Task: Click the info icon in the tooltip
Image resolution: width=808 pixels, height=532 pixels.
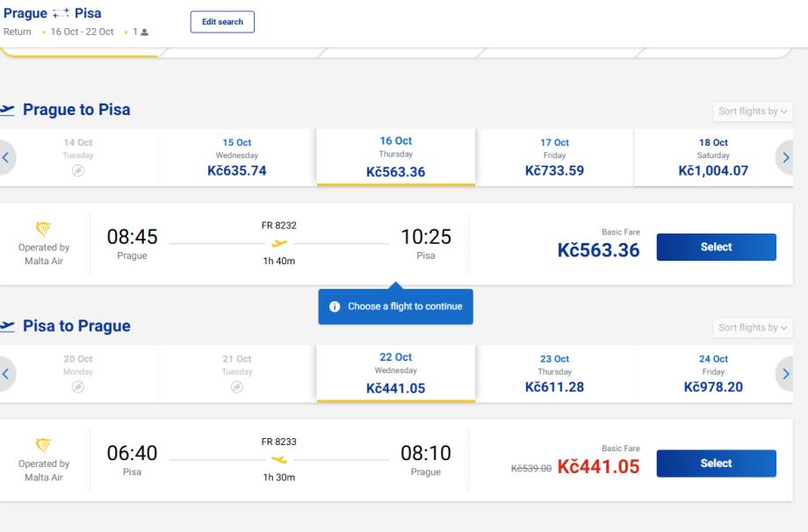Action: (x=335, y=307)
